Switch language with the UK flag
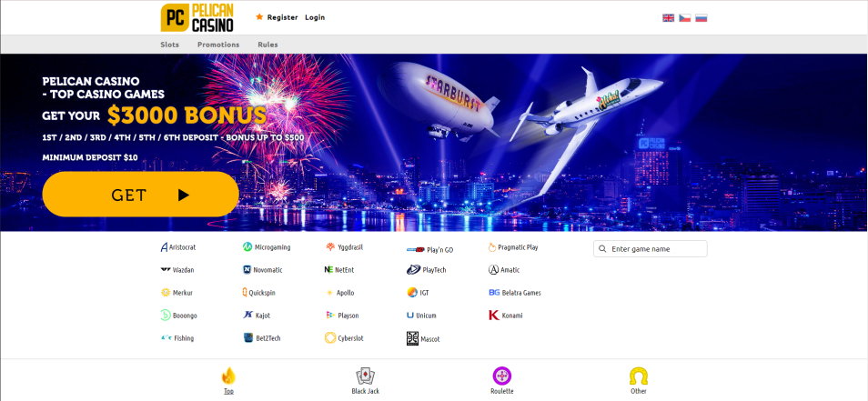Viewport: 868px width, 401px height. click(x=668, y=17)
